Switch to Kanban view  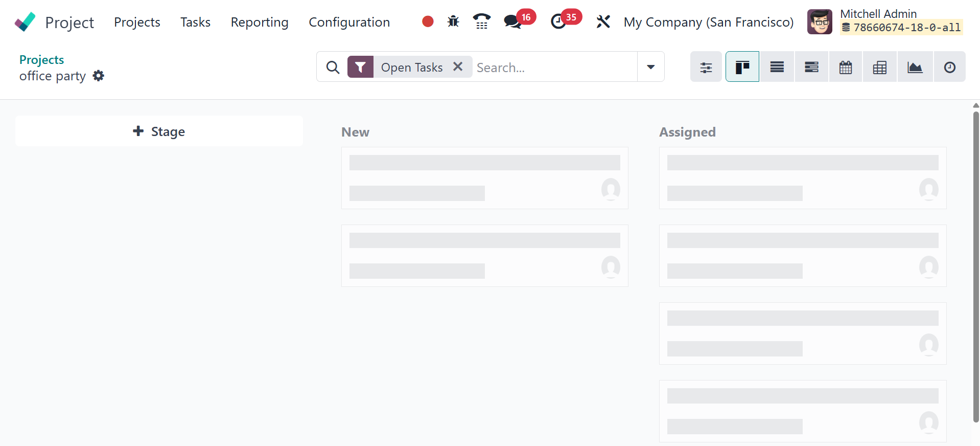click(x=742, y=67)
